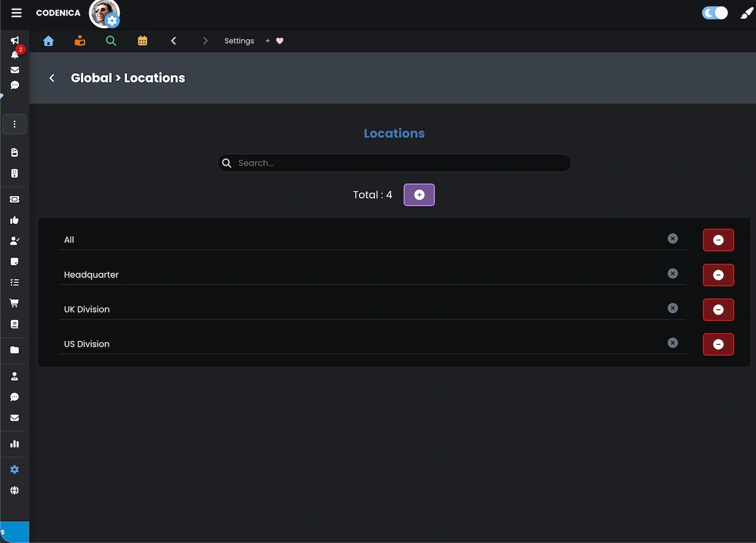Select the announcements megaphone icon in sidebar
Image resolution: width=756 pixels, height=543 pixels.
(x=14, y=40)
